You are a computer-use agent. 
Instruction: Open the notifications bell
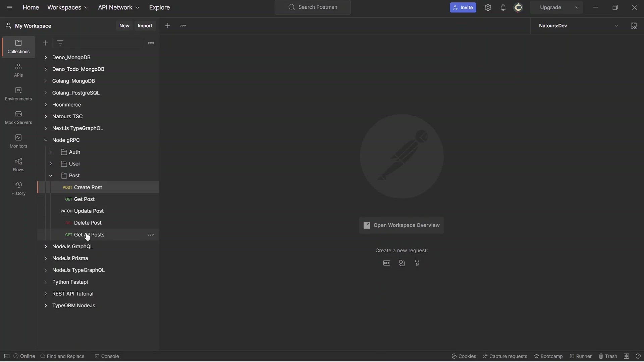tap(503, 7)
